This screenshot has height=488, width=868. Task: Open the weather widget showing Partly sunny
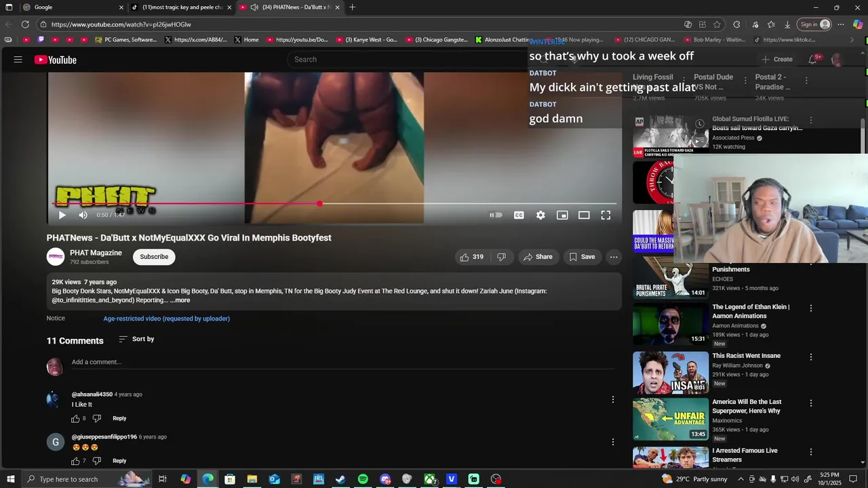tap(694, 479)
